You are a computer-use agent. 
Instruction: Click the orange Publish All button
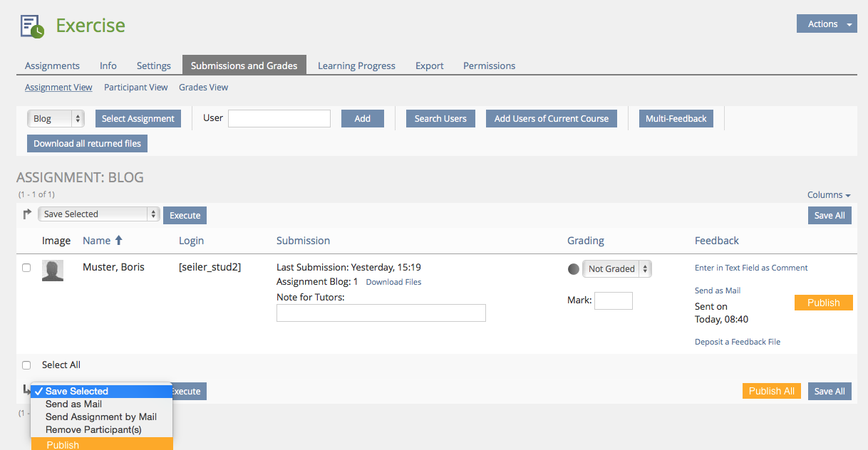pos(771,391)
